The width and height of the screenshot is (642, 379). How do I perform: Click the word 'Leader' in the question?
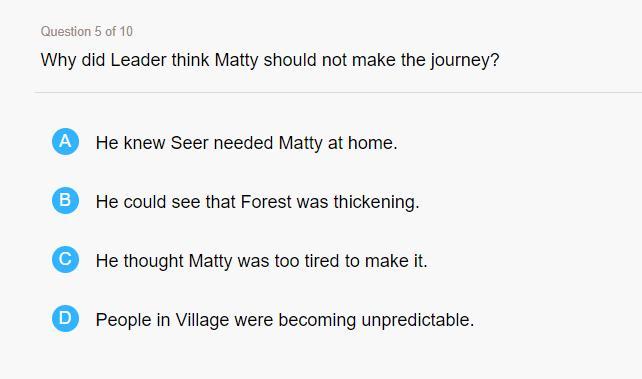[x=138, y=60]
